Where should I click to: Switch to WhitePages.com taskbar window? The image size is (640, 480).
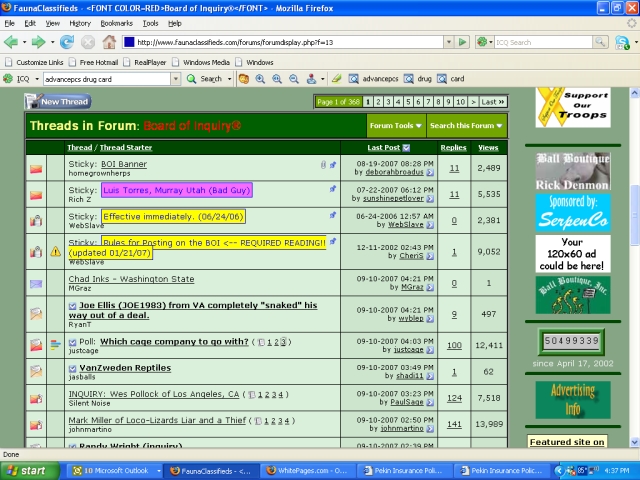tap(308, 471)
